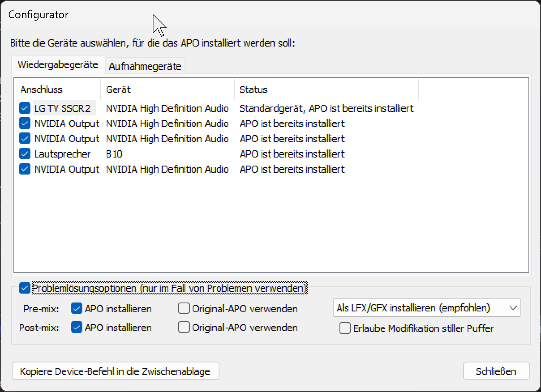
Task: Switch to the Aufnahmegeräte tab
Action: pos(145,66)
